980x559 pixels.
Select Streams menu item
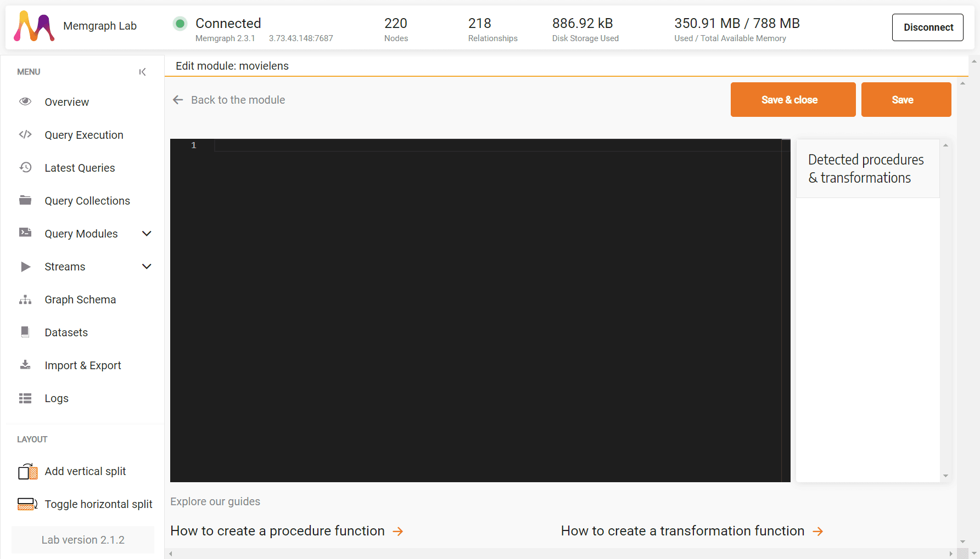[x=65, y=267]
